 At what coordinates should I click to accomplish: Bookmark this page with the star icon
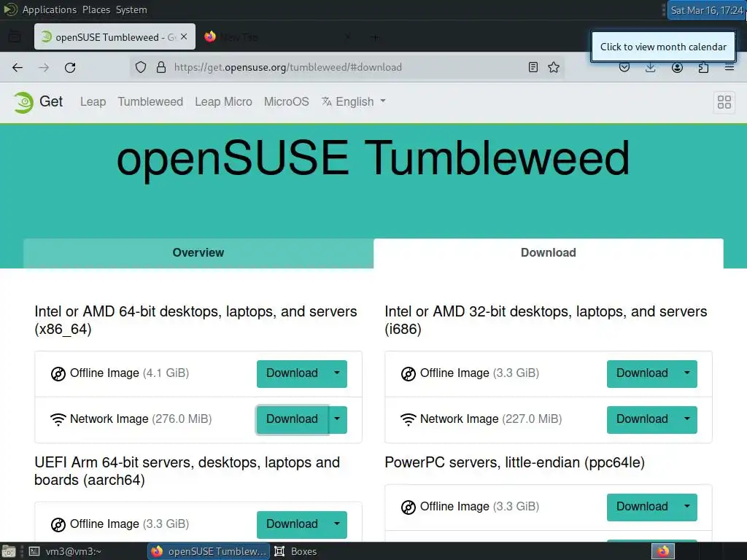point(554,67)
